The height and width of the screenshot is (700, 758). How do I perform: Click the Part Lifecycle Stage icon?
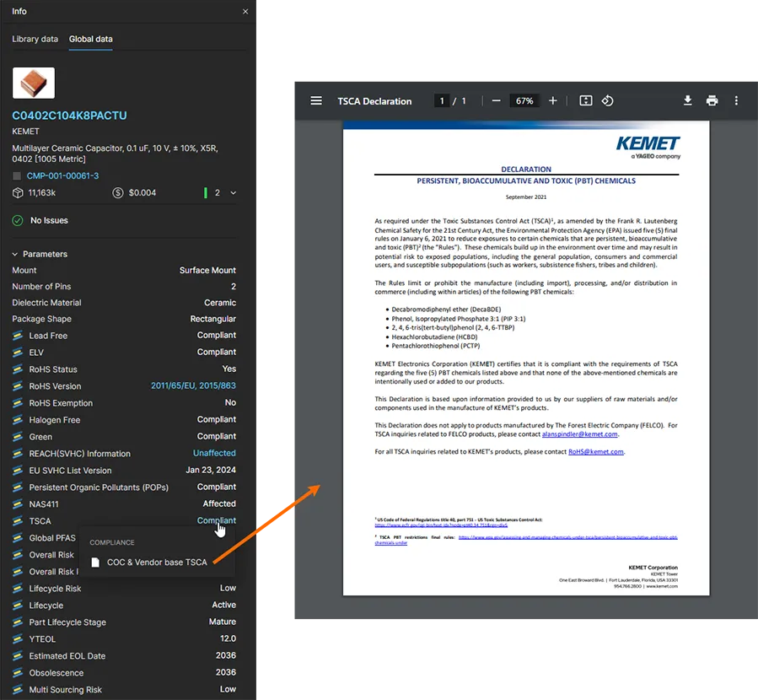coord(18,622)
